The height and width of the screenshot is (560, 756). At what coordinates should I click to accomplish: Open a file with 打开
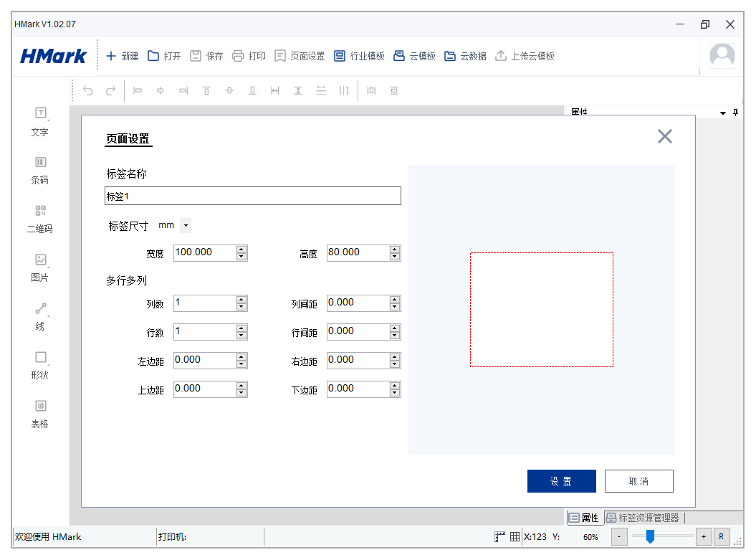(x=164, y=56)
